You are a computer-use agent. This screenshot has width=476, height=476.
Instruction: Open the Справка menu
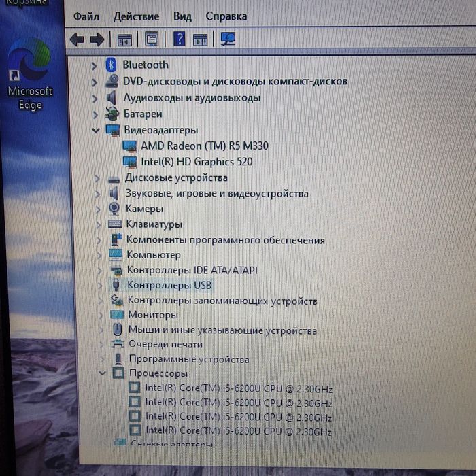point(226,16)
